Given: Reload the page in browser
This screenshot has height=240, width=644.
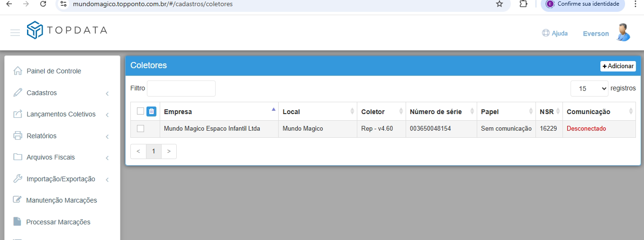Looking at the screenshot, I should pos(43,4).
